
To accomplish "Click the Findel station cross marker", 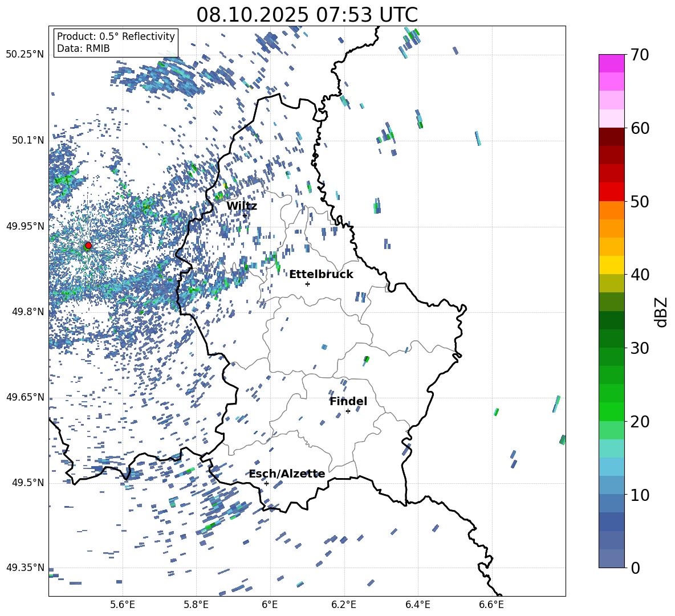I will [x=348, y=411].
